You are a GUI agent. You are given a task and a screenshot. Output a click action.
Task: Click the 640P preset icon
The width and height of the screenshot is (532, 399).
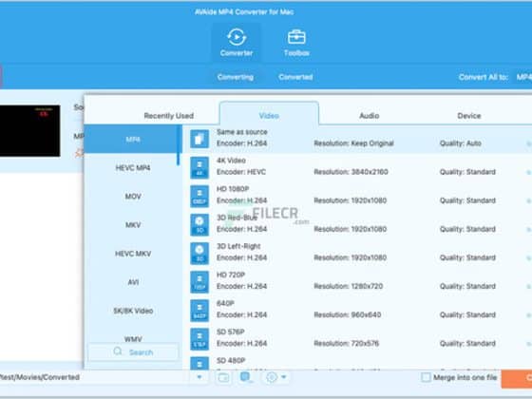coord(199,311)
